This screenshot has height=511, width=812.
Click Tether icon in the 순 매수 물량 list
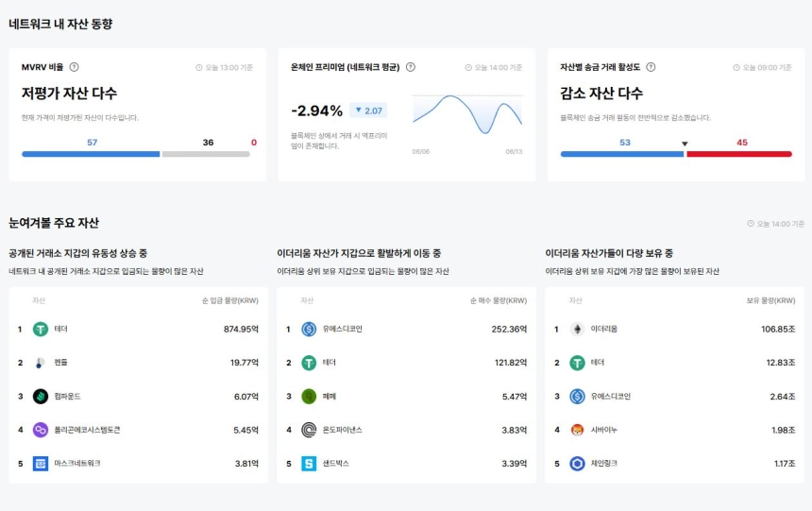click(309, 363)
